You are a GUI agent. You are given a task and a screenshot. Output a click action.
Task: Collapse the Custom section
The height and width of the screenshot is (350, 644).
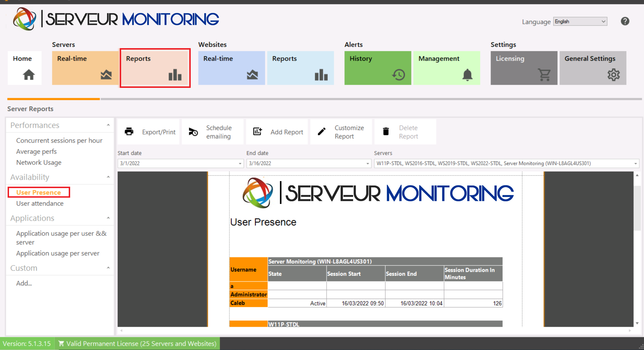108,268
